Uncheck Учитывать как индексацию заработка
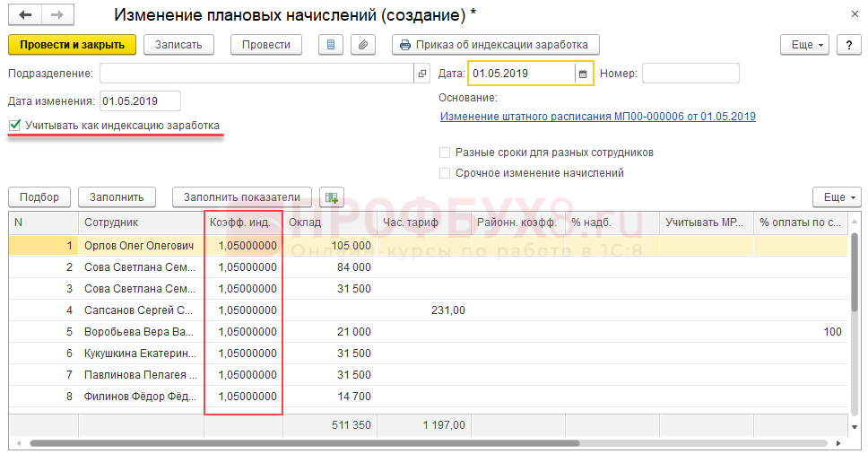 [14, 126]
